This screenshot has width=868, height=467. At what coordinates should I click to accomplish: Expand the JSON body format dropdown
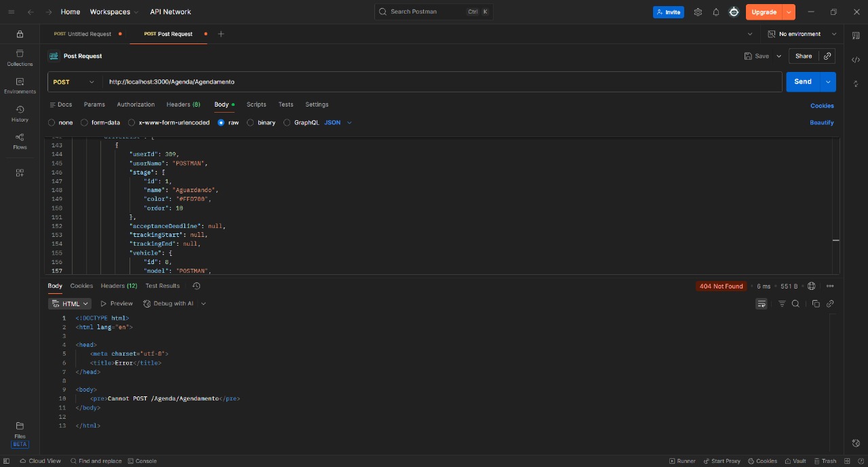coord(338,123)
